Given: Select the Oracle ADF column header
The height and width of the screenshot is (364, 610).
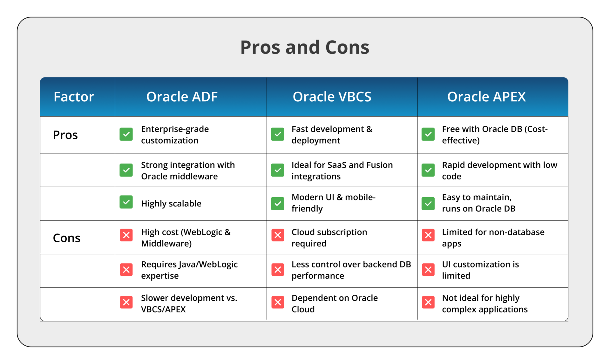Looking at the screenshot, I should [182, 97].
